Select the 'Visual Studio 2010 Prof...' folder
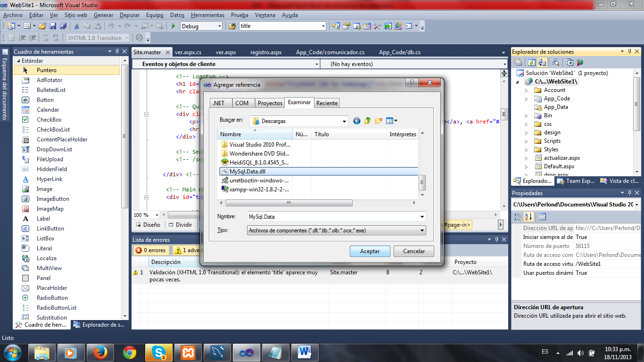This screenshot has width=644, height=362. click(x=256, y=145)
